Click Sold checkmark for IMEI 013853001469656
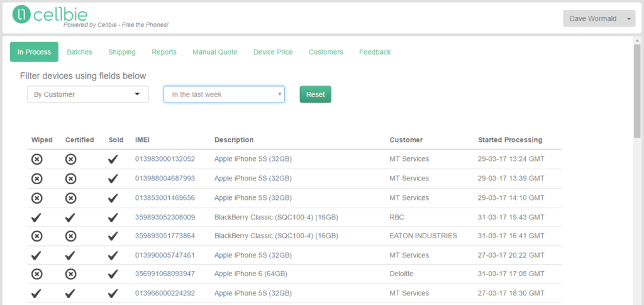 113,198
